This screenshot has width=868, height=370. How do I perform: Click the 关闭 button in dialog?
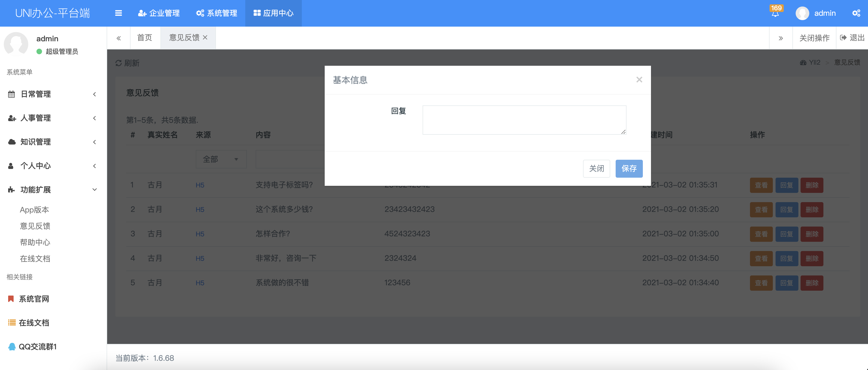pyautogui.click(x=596, y=169)
